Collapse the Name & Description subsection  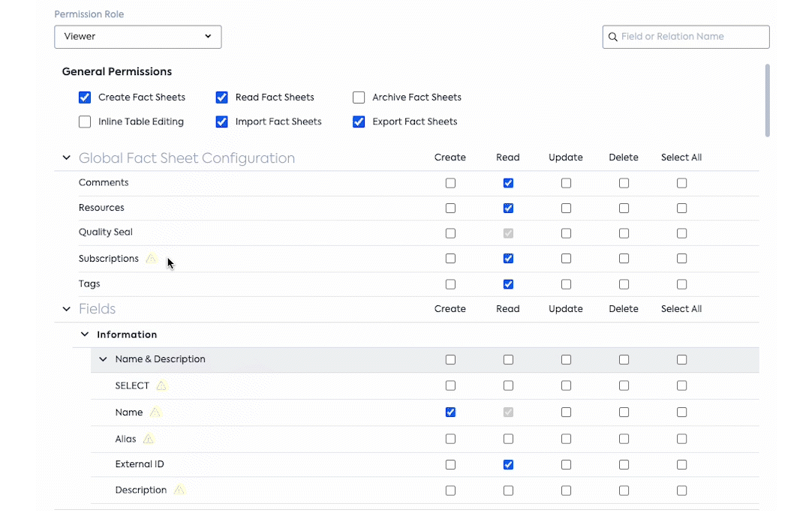[x=103, y=359]
